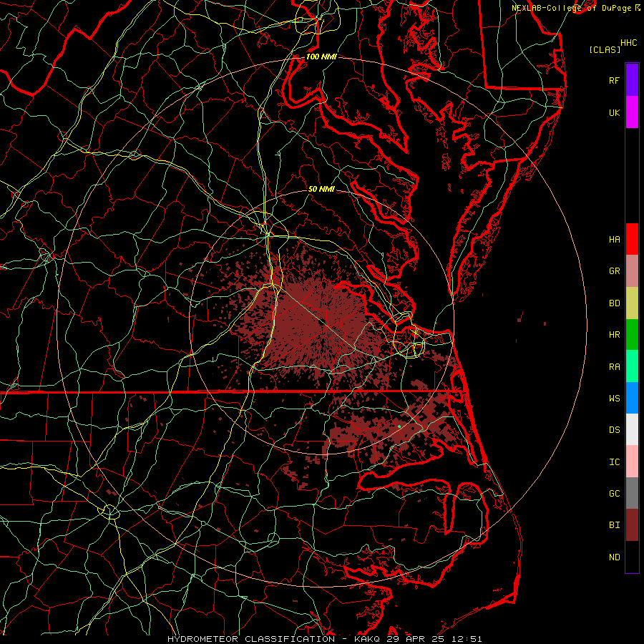Click the HA red legend swatch
The image size is (644, 644).
[x=632, y=239]
